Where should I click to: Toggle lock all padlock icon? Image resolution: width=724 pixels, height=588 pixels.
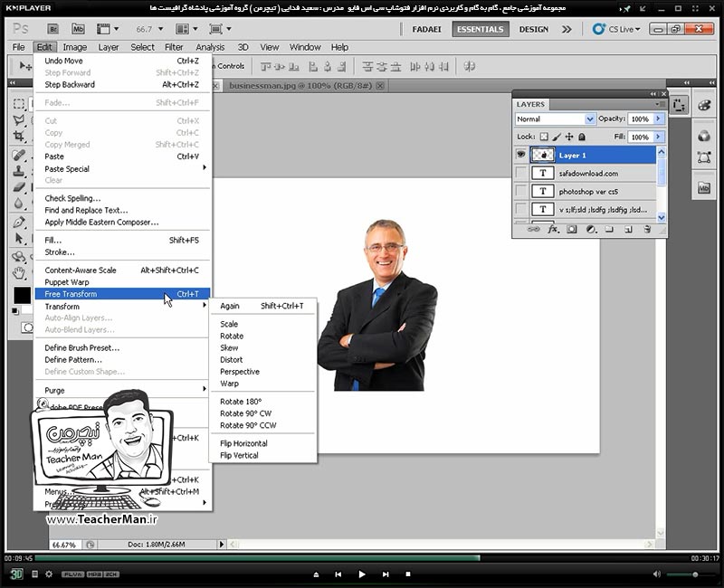[x=582, y=137]
